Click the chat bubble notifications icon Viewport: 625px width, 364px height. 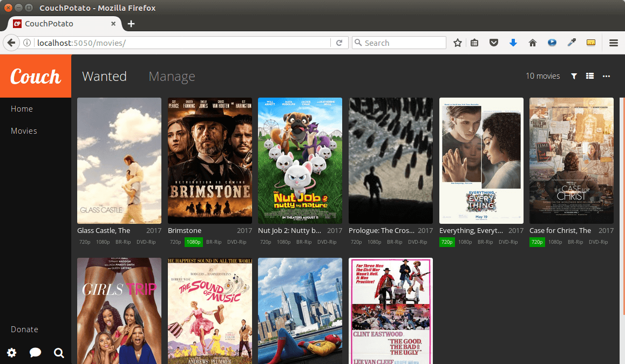pyautogui.click(x=36, y=353)
